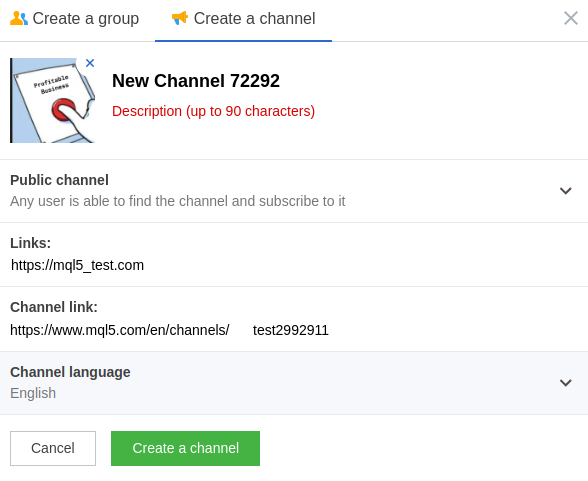Switch to the Create a group tab
588x481 pixels.
pos(75,19)
